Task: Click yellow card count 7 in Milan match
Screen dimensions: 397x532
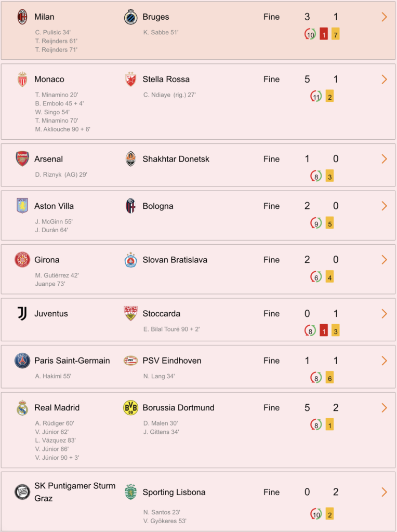Action: pos(336,34)
